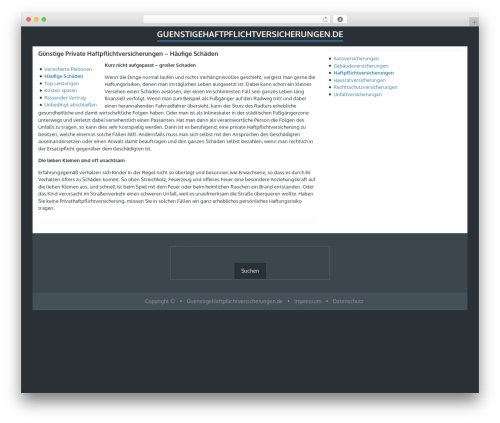
Task: Open the Impressum footer link
Action: click(308, 301)
